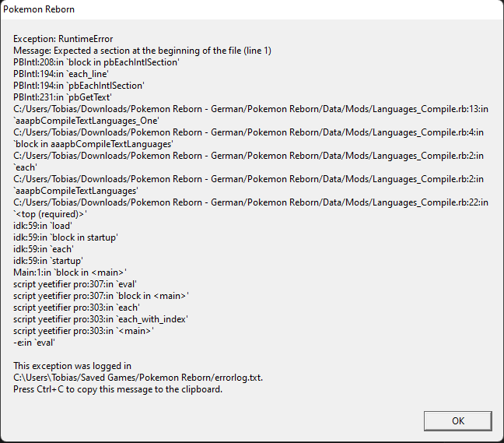Click the idk:59 'load' line

[43, 226]
